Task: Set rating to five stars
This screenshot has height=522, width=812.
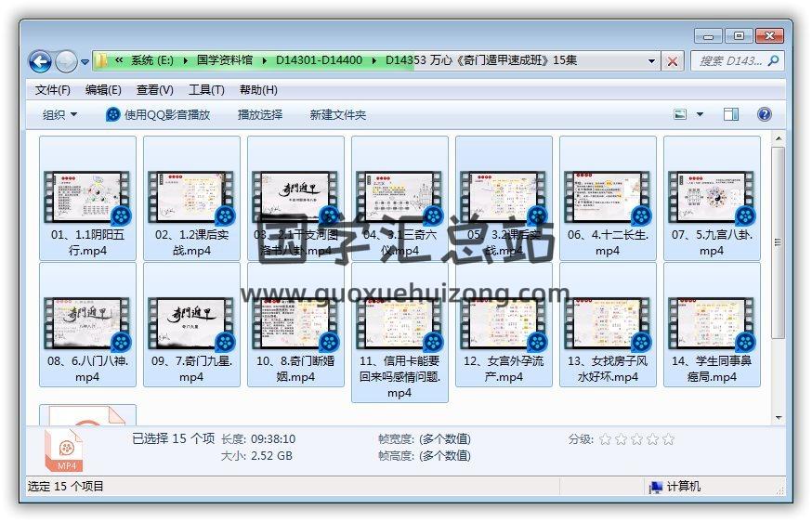Action: pos(668,439)
